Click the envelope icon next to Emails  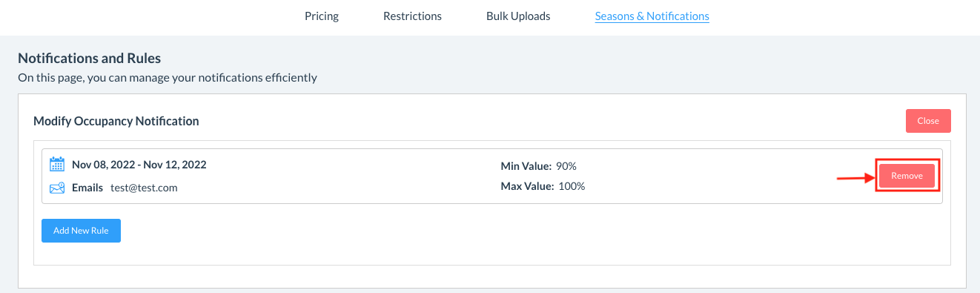click(x=57, y=188)
